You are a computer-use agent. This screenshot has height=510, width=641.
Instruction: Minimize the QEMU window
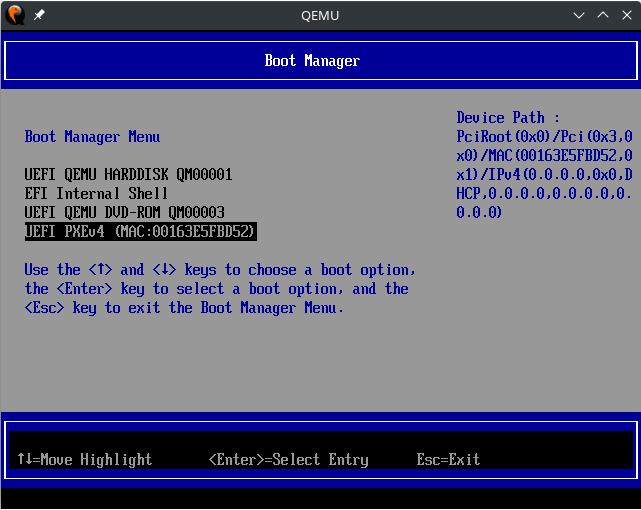click(579, 16)
